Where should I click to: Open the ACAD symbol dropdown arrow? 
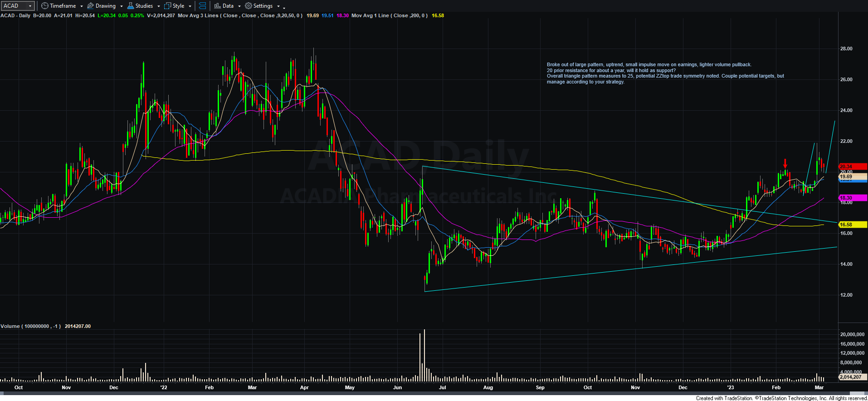(30, 6)
